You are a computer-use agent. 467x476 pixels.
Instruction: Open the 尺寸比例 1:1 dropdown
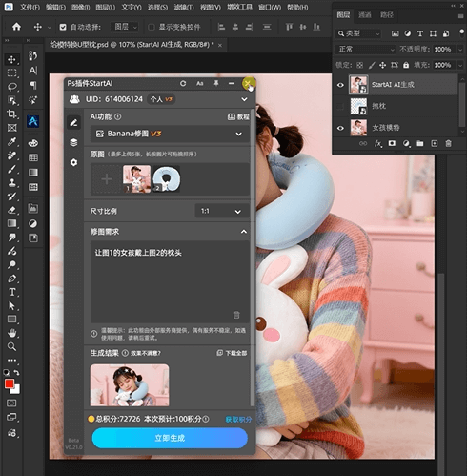(222, 211)
